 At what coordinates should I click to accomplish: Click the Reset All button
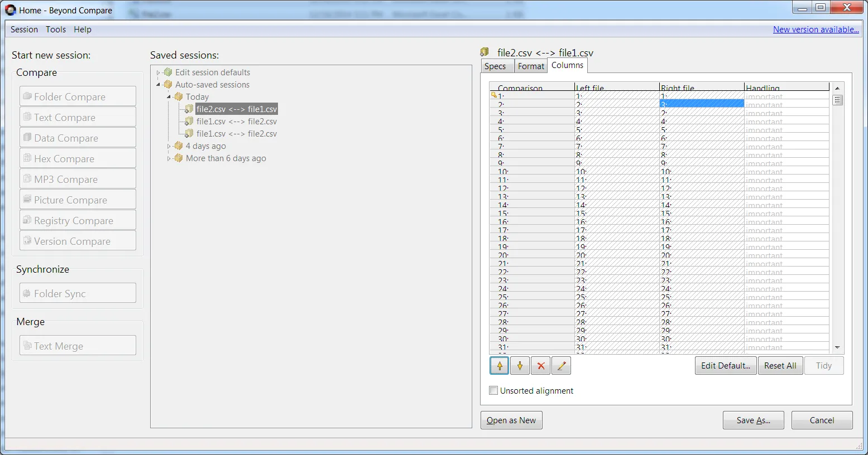780,366
